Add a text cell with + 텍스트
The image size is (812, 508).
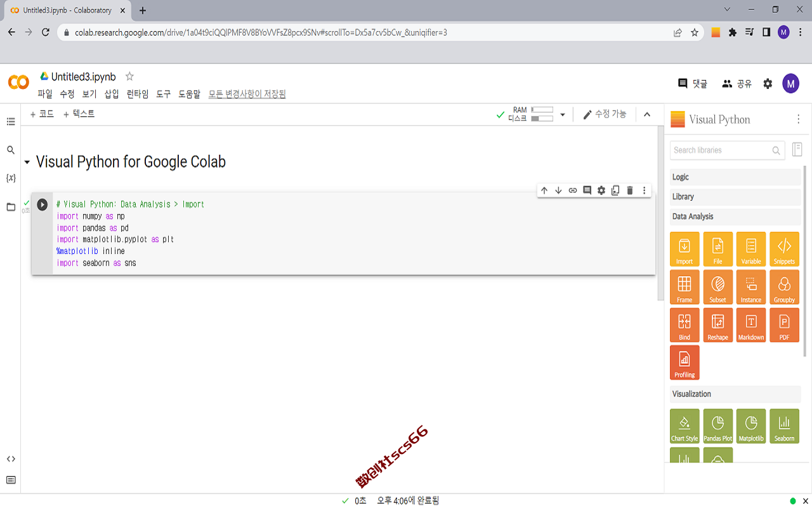pyautogui.click(x=79, y=114)
